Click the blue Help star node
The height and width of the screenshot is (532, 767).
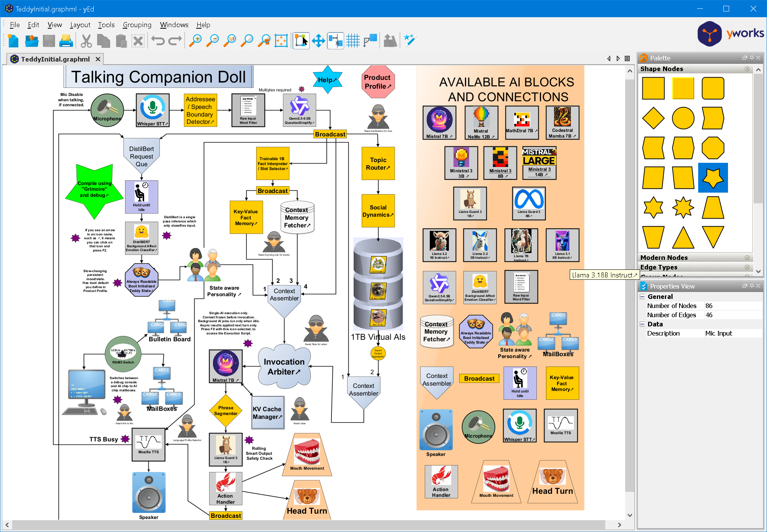(x=327, y=80)
